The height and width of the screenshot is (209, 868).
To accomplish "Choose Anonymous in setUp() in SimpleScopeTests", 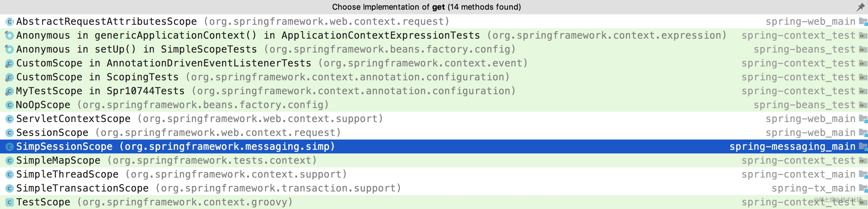I will point(434,49).
